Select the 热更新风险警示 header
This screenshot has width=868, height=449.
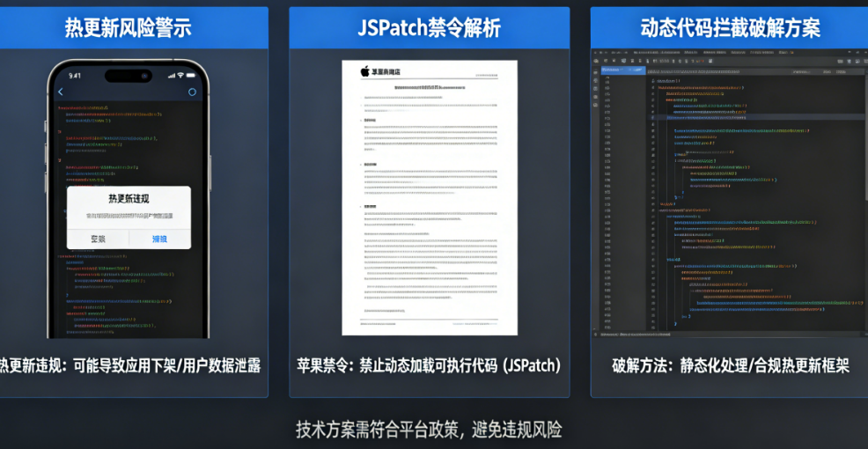coord(128,27)
